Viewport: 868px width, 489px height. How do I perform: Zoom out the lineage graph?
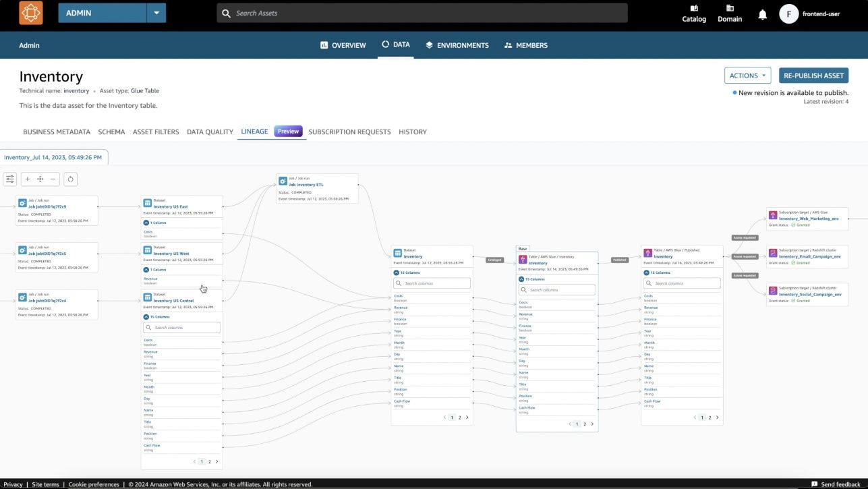(53, 179)
